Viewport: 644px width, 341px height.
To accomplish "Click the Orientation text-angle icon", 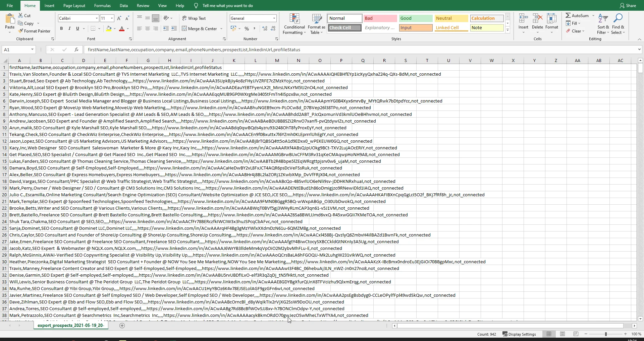I will pos(166,18).
